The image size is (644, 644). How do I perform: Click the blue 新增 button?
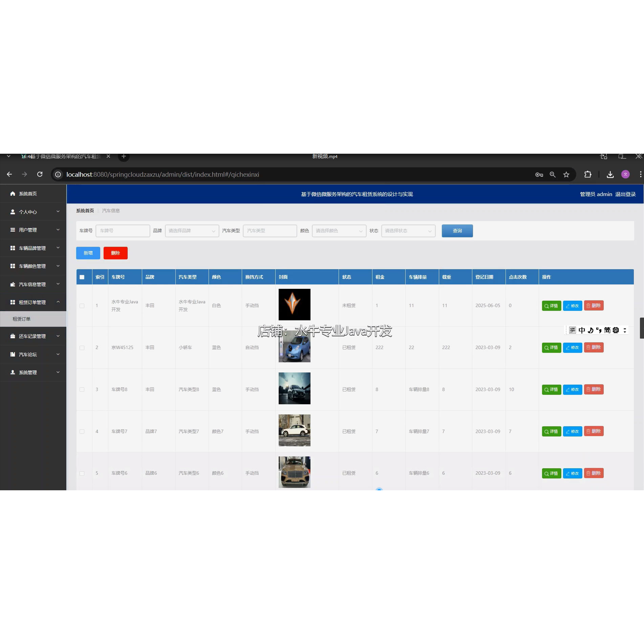[88, 253]
